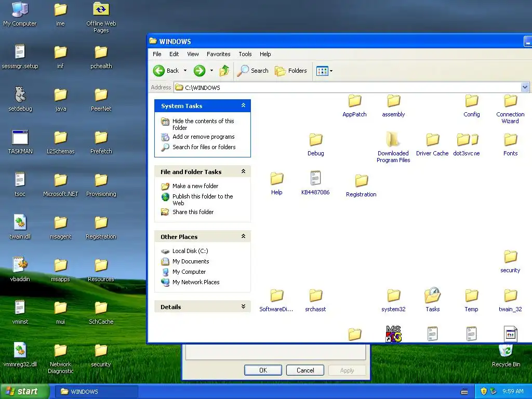Click OK in the dialog behind the WINDOWS window
Viewport: 532px width, 399px height.
coord(263,370)
